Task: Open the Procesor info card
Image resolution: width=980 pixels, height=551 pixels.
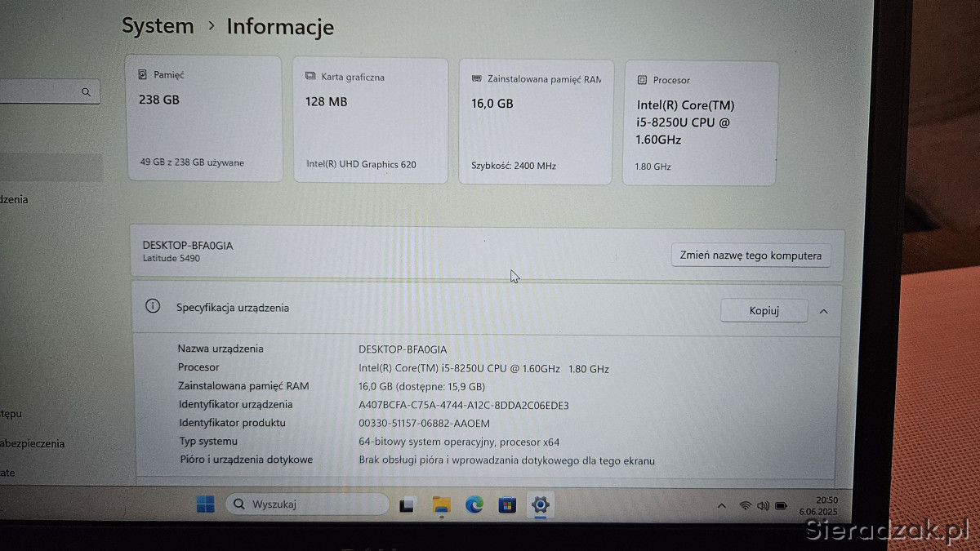Action: 701,122
